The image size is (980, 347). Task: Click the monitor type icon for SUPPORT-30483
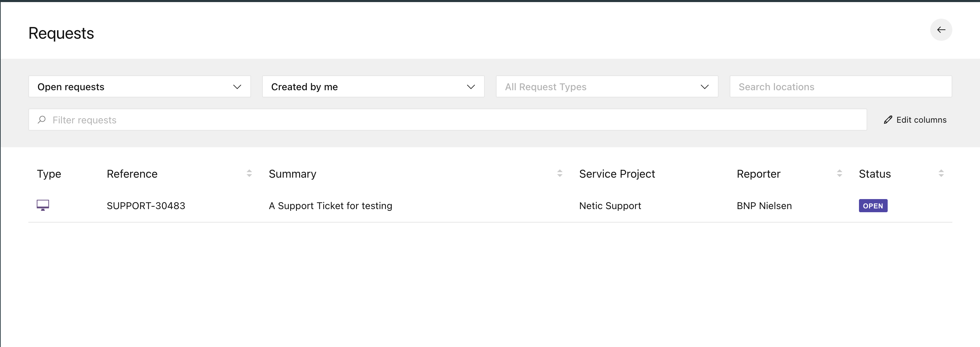click(x=43, y=205)
